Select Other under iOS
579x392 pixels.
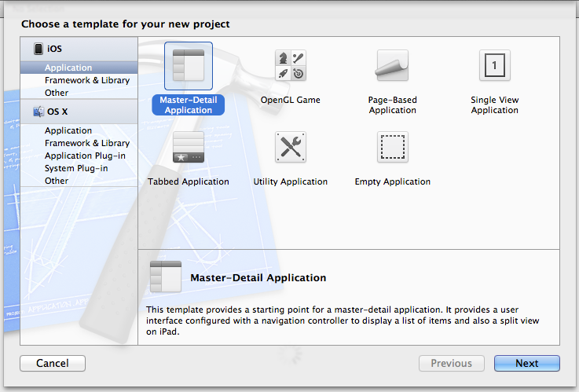click(x=79, y=93)
